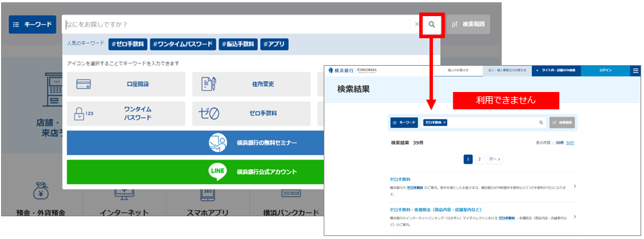Open the LINE 横浜銀行公式アカウント banner

click(x=195, y=172)
